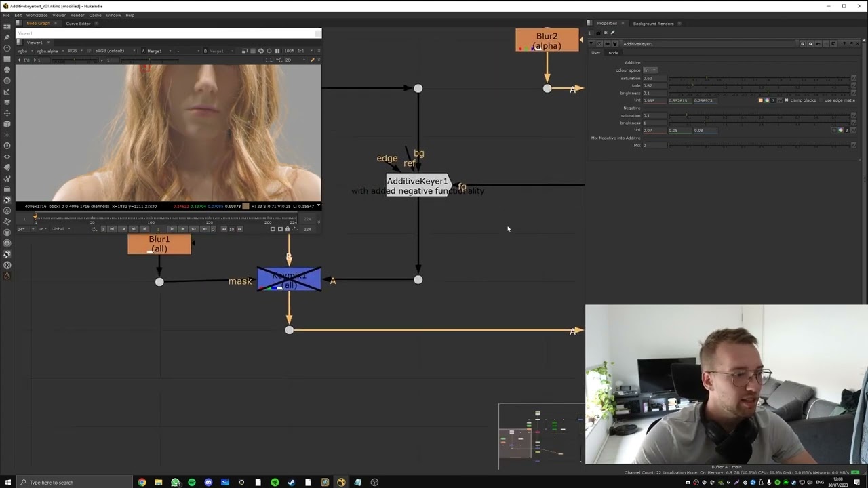Click the lock icon in Properties toolbar
Image resolution: width=868 pixels, height=488 pixels.
pyautogui.click(x=598, y=33)
